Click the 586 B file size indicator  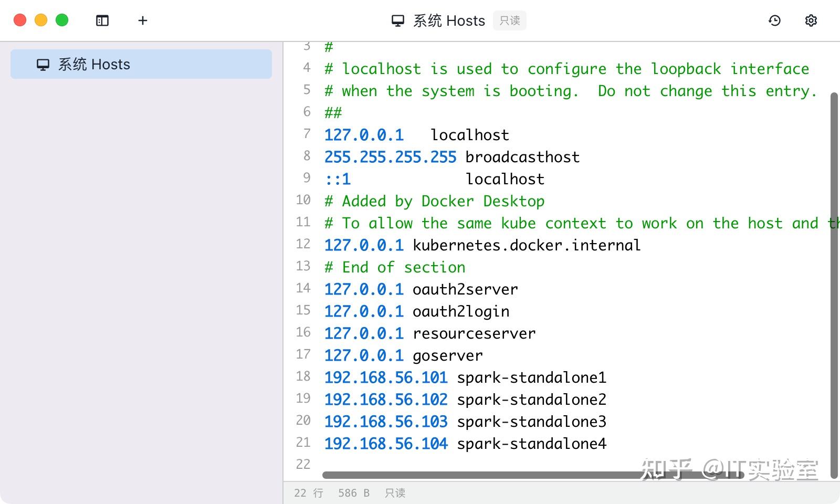click(353, 492)
